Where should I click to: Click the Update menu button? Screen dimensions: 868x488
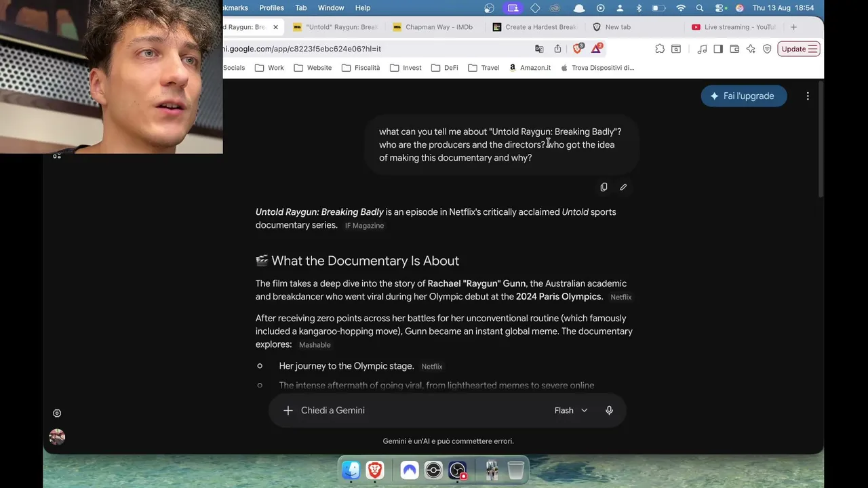click(799, 49)
